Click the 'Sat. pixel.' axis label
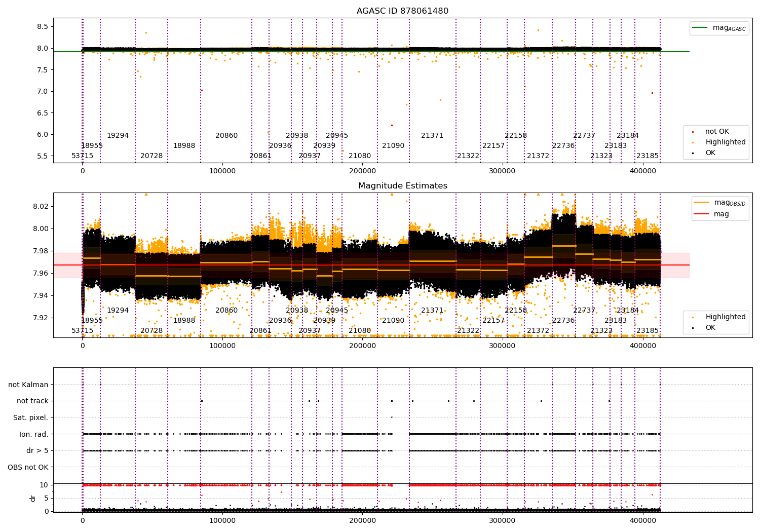 coord(30,418)
